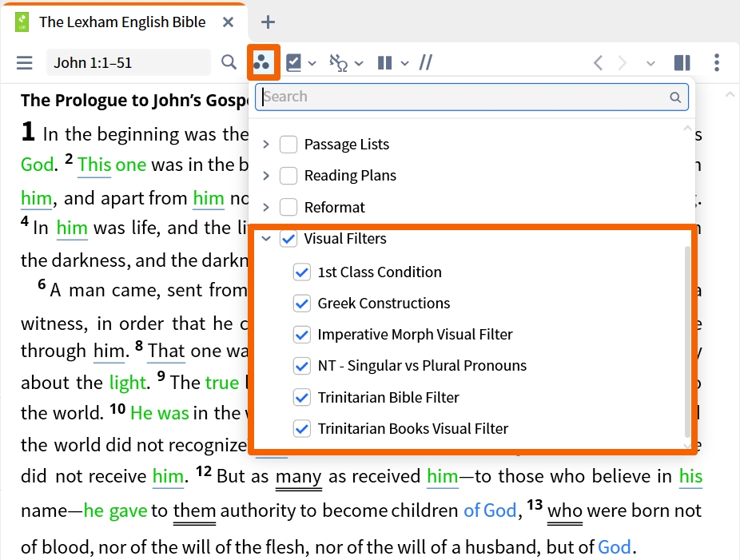
Task: Add a new tab with plus
Action: click(x=268, y=22)
